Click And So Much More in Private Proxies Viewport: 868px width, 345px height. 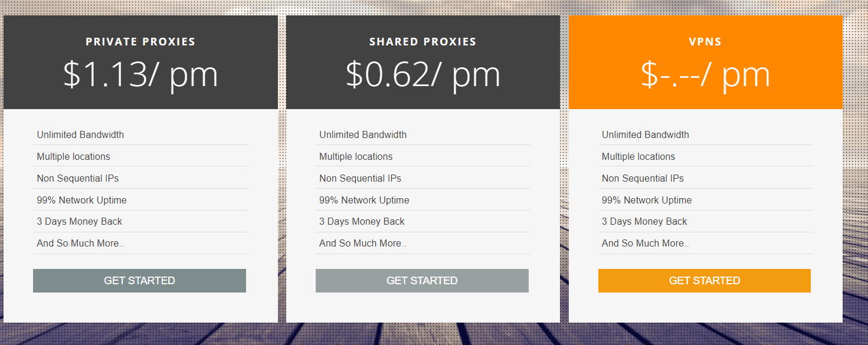[80, 243]
